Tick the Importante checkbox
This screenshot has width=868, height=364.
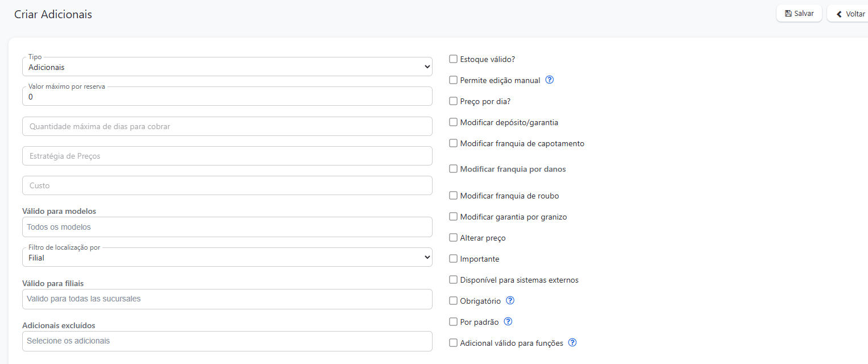click(x=453, y=258)
